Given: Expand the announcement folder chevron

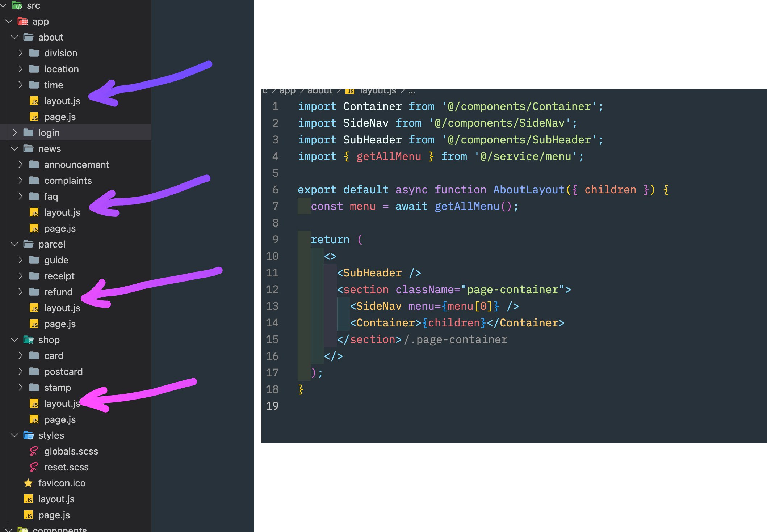Looking at the screenshot, I should click(x=20, y=165).
